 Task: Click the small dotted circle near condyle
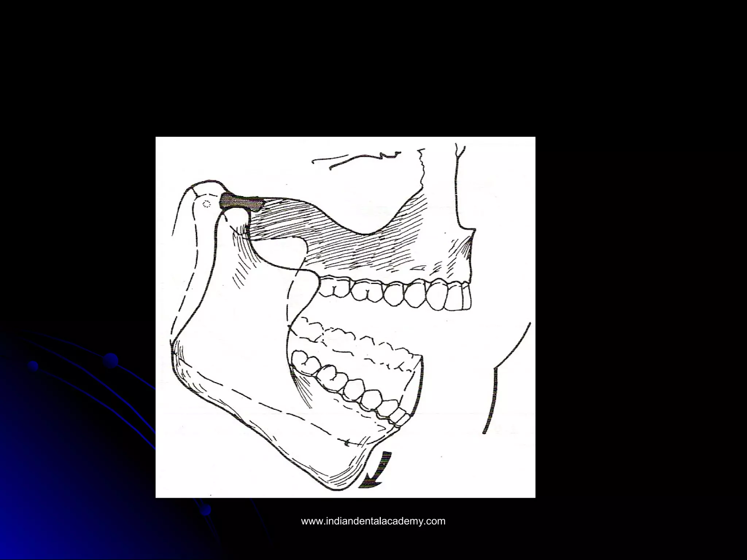point(207,205)
